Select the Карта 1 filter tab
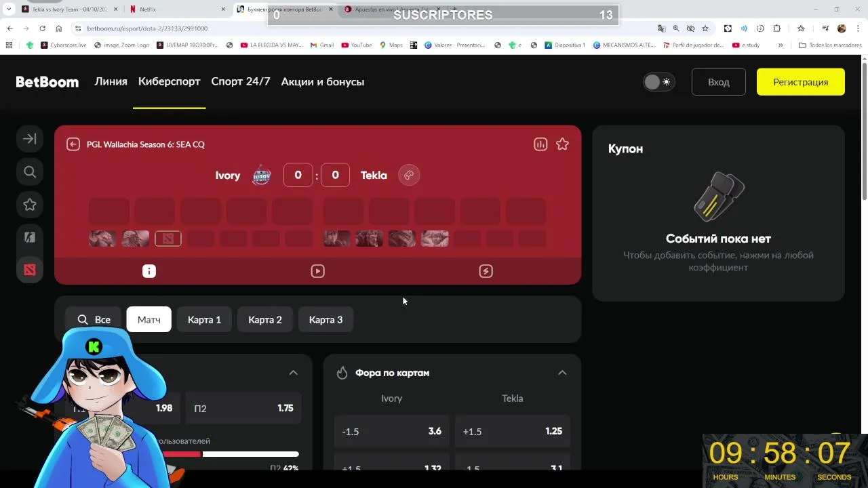This screenshot has height=488, width=868. point(204,320)
